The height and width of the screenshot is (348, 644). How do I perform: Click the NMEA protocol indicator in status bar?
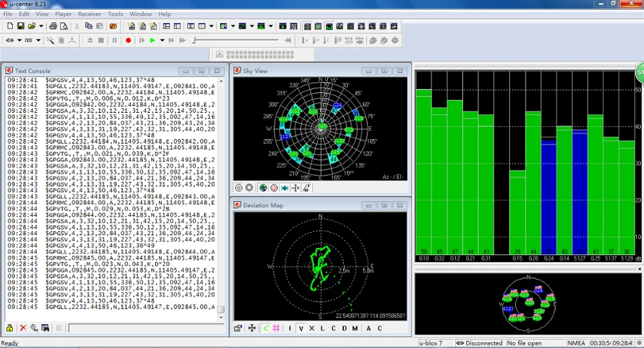(x=576, y=343)
